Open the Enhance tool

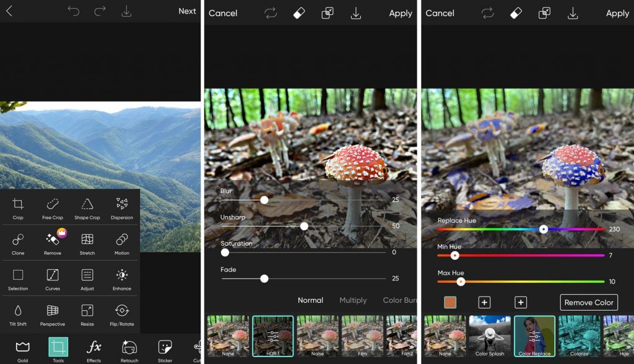[x=122, y=275]
